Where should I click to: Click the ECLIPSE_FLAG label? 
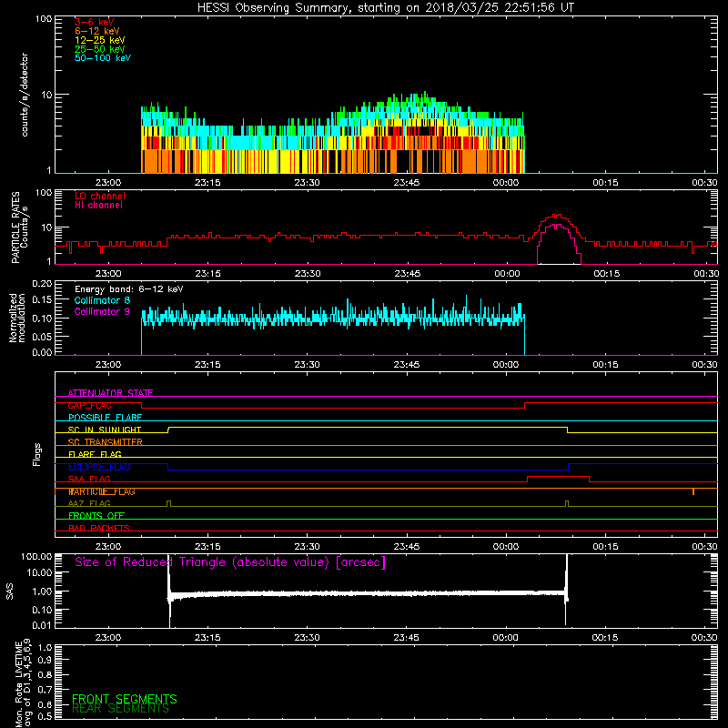coord(99,467)
